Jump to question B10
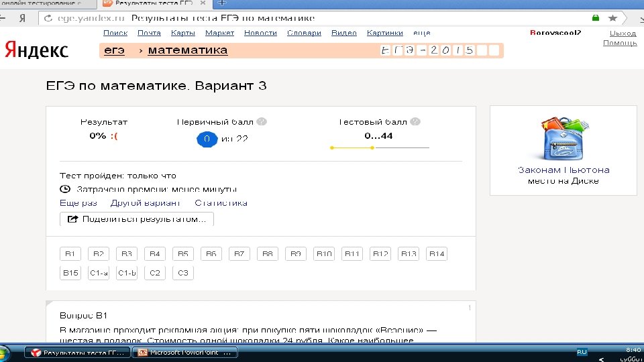The width and height of the screenshot is (644, 362). coord(324,253)
